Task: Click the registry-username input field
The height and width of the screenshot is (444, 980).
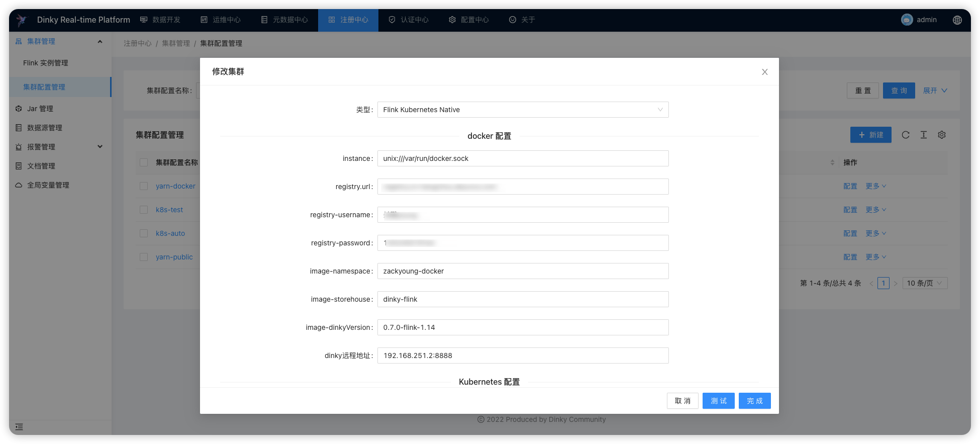Action: point(523,215)
